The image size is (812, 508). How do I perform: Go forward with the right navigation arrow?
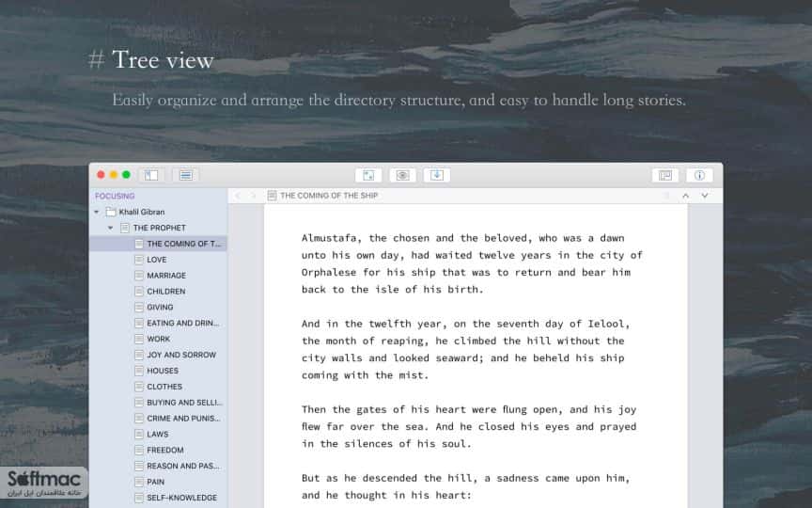pos(253,196)
